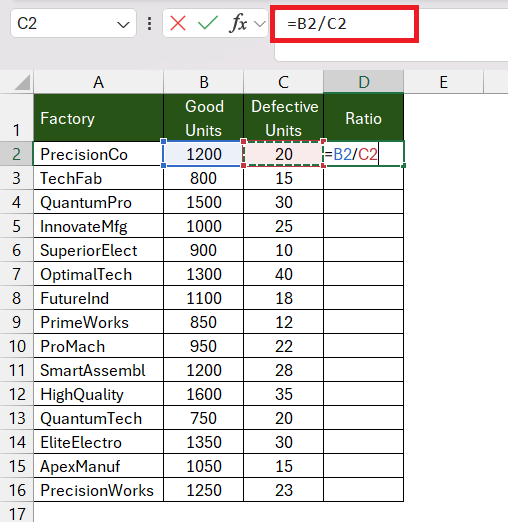Select column A header
Image resolution: width=508 pixels, height=522 pixels.
click(99, 82)
